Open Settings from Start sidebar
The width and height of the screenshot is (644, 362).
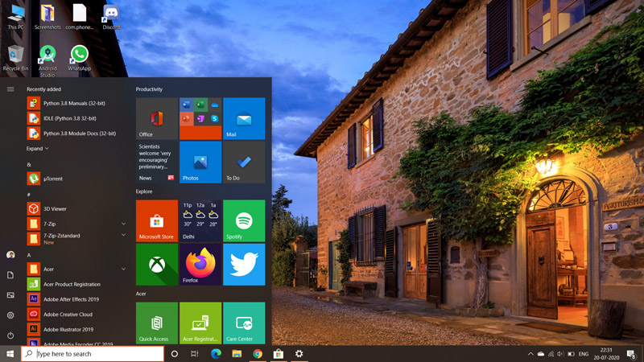tap(10, 315)
